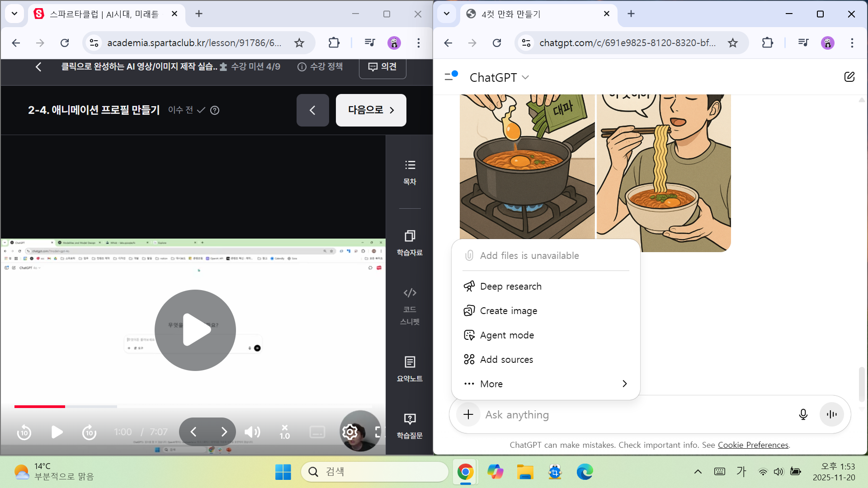Close the 4컷 만화 만들기 tab
The height and width of the screenshot is (488, 868).
pyautogui.click(x=607, y=14)
